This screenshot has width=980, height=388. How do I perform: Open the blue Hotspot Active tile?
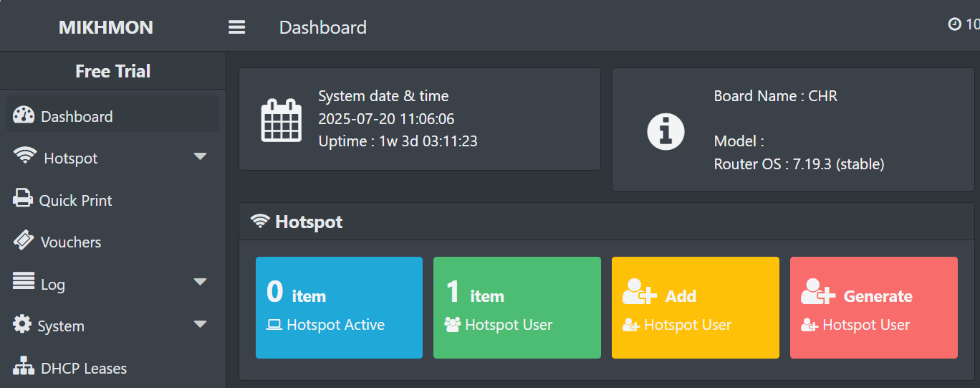coord(339,308)
